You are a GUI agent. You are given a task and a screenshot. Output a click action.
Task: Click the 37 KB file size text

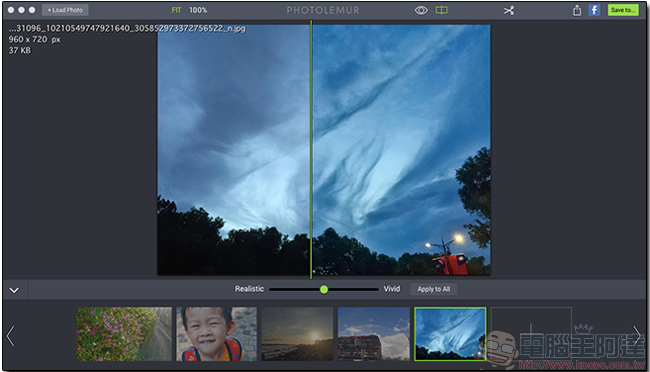(x=20, y=51)
